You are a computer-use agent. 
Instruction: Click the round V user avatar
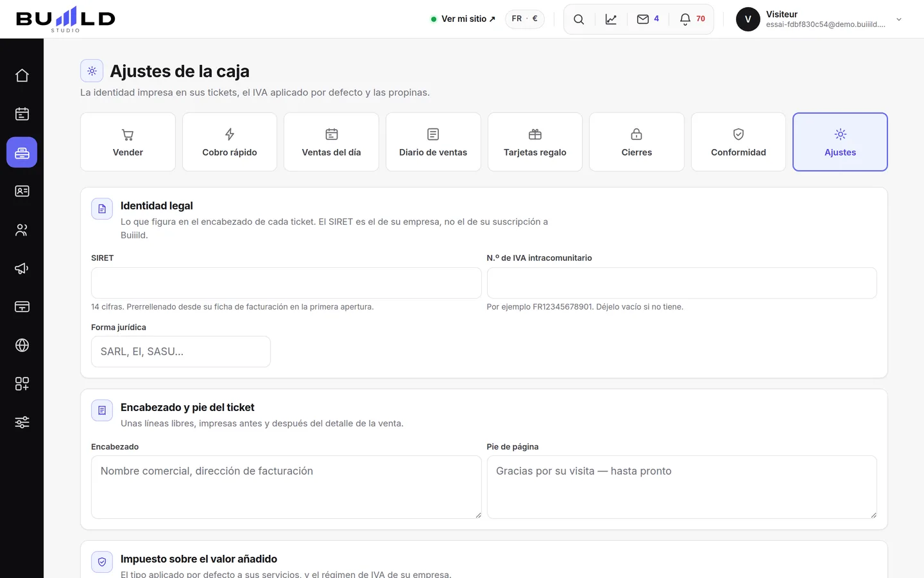748,19
